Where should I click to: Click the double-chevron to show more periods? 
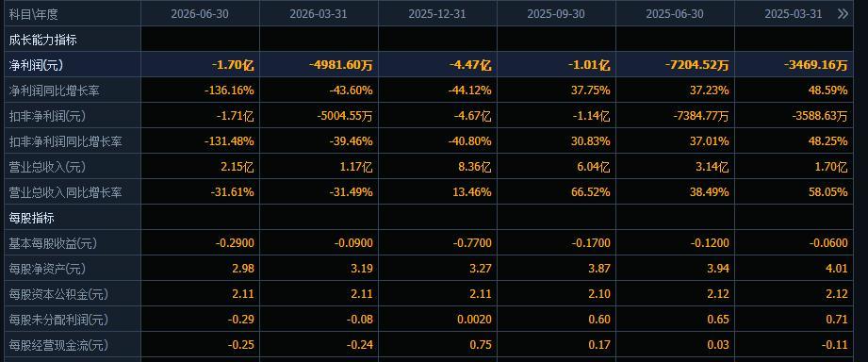(x=843, y=14)
